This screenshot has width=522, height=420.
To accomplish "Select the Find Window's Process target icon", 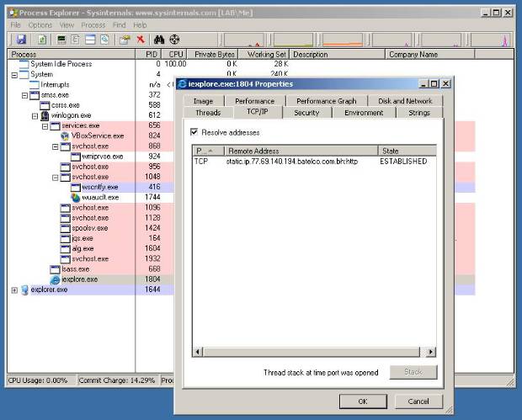I will 174,40.
